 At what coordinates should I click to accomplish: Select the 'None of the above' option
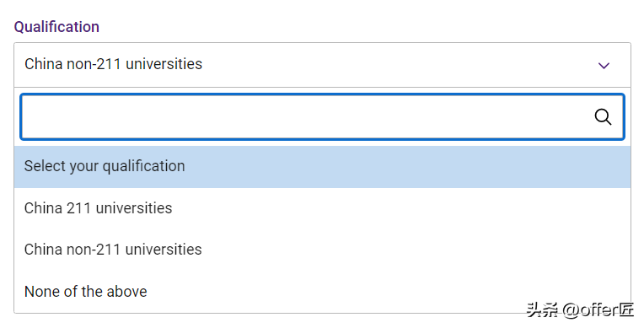point(322,292)
